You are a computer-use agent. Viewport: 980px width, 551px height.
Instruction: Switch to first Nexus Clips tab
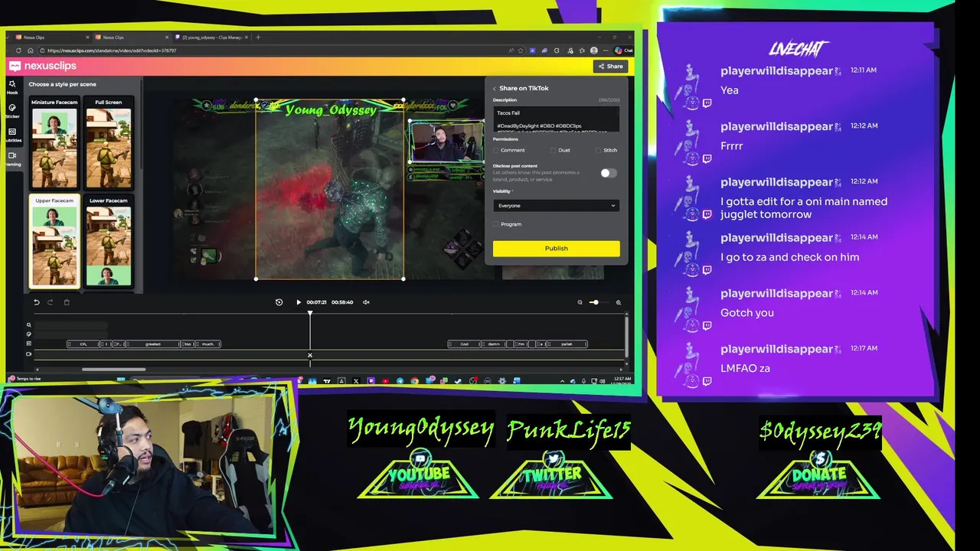tap(52, 37)
